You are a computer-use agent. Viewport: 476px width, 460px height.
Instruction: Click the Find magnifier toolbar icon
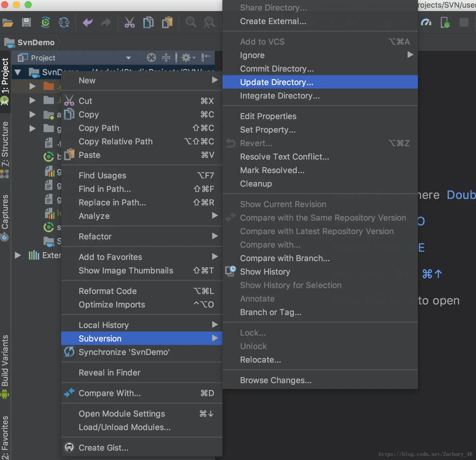[191, 22]
